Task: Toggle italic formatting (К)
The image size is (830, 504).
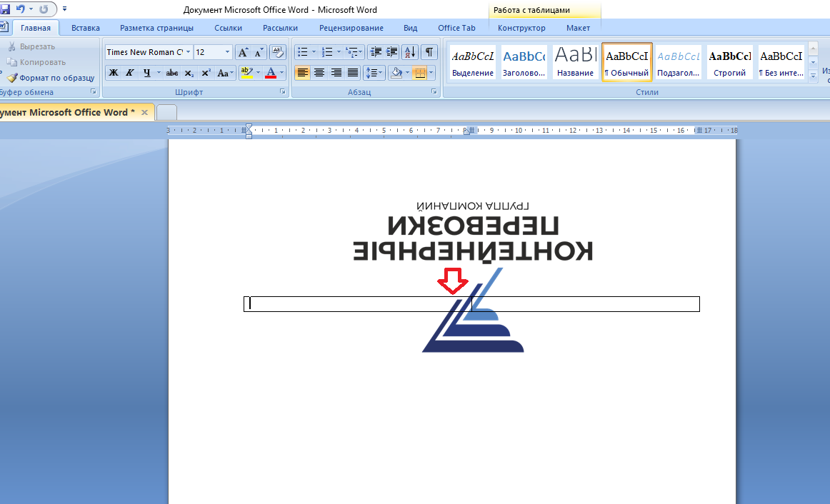Action: pos(130,73)
